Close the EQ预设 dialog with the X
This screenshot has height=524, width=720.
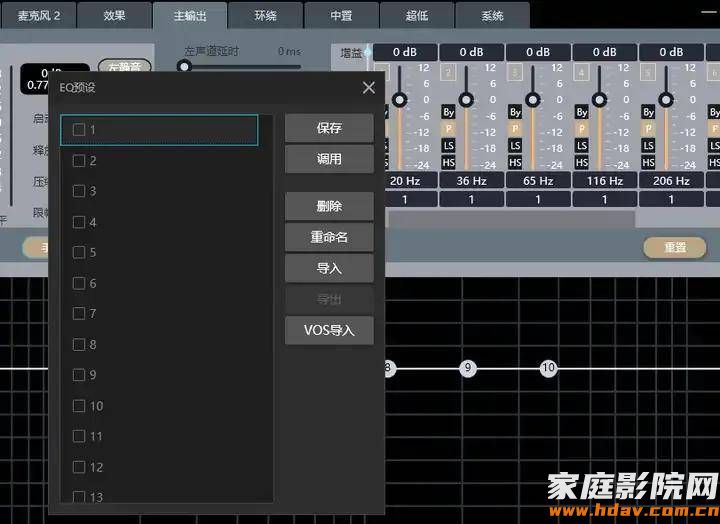[368, 87]
